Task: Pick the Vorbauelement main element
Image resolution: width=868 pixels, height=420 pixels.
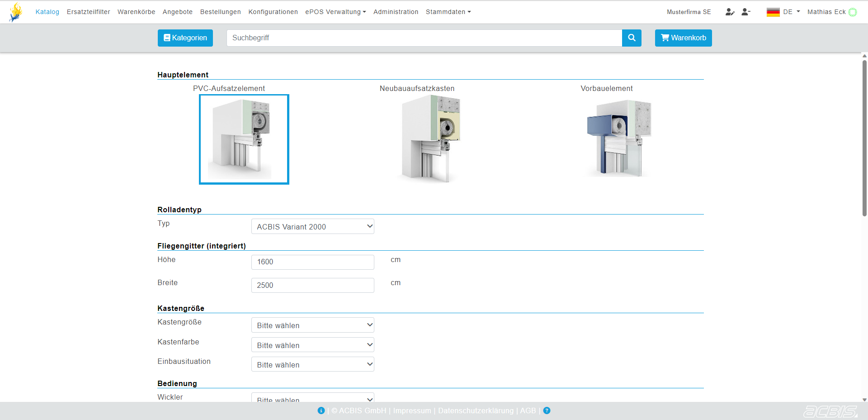Action: pos(619,138)
